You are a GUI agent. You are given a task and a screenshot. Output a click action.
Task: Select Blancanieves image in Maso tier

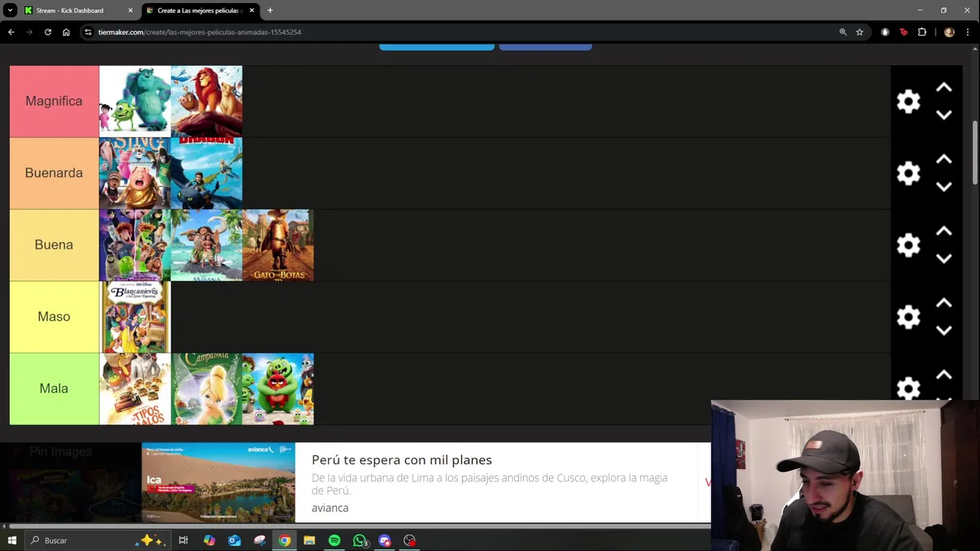(x=135, y=317)
